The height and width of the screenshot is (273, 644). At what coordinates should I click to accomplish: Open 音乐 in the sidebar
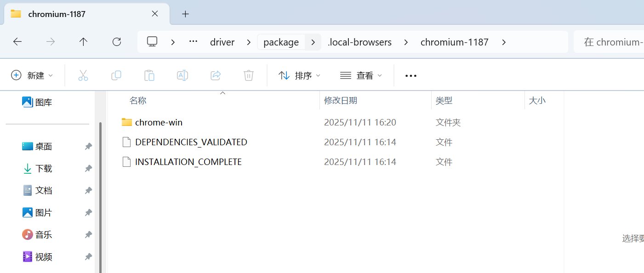37,235
